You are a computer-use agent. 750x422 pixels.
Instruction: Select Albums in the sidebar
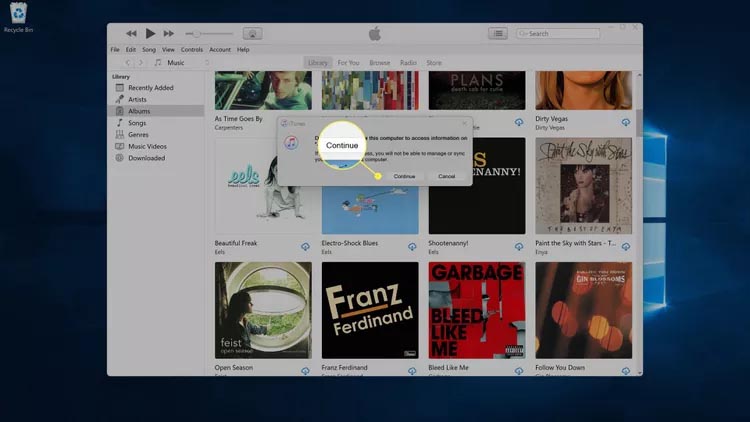pos(156,111)
